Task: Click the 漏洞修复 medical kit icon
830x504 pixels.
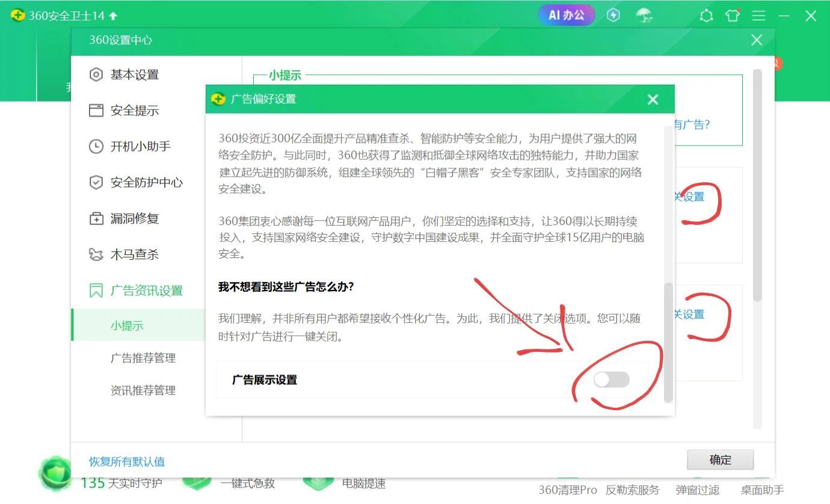Action: point(96,219)
